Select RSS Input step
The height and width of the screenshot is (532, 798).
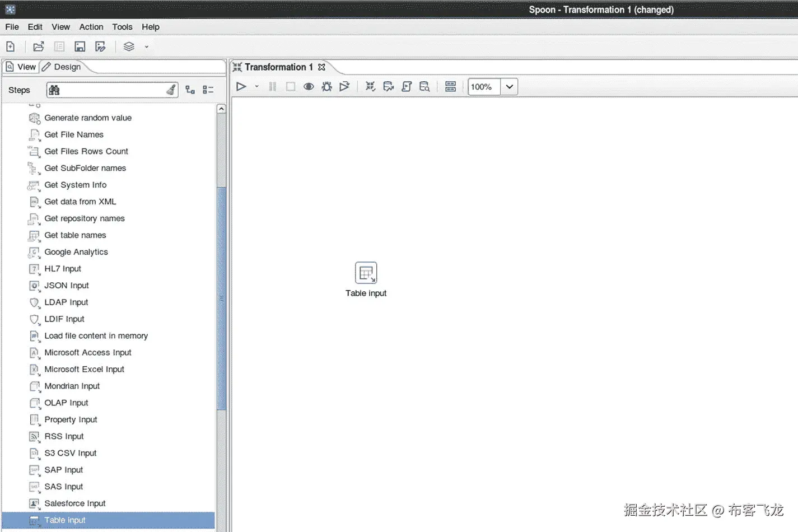tap(64, 437)
